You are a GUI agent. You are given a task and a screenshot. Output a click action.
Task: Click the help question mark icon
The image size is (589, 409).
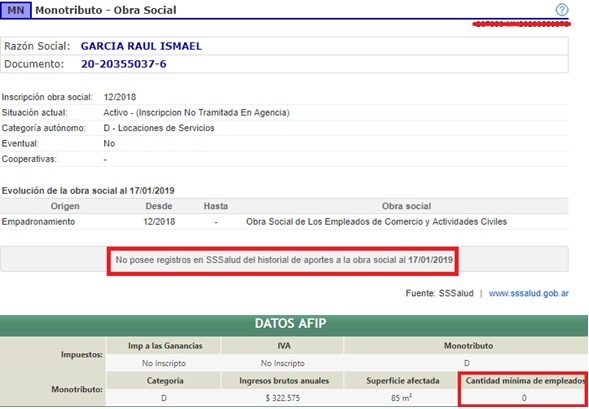click(562, 10)
